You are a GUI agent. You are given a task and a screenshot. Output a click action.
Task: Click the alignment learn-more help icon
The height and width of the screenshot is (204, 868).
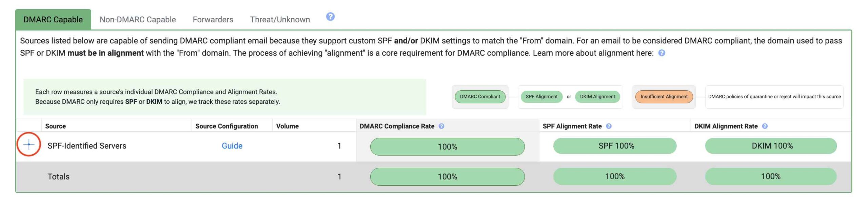pos(662,53)
